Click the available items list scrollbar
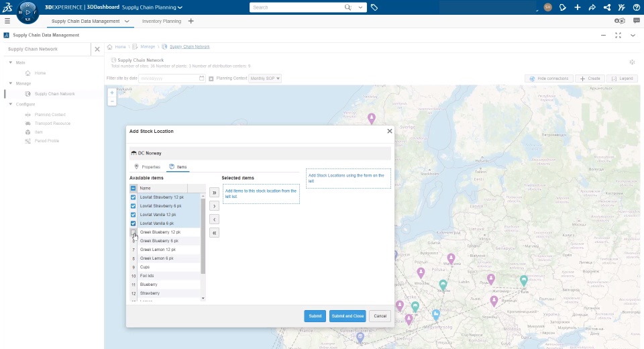This screenshot has height=349, width=644. [x=203, y=236]
